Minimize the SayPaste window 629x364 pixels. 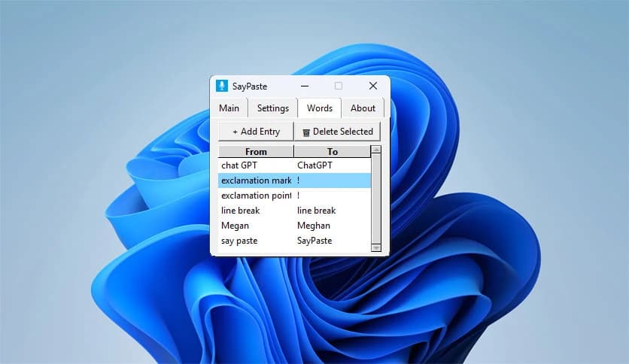click(x=305, y=86)
